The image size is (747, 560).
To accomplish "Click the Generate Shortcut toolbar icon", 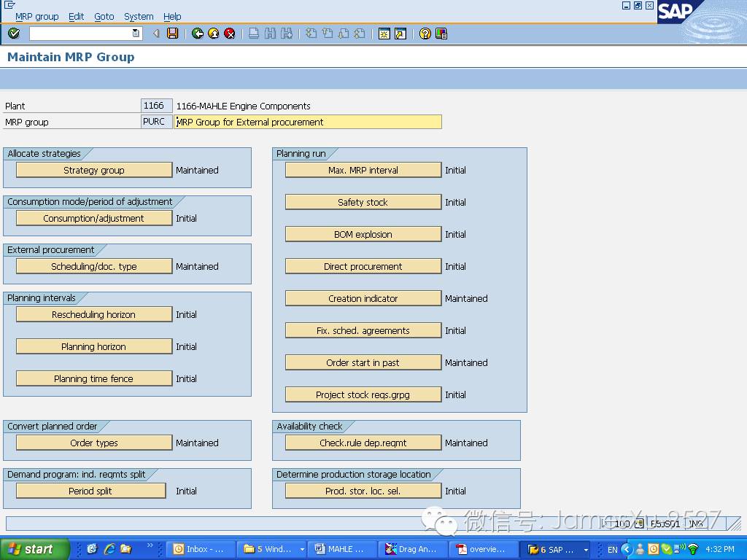I will [x=400, y=34].
